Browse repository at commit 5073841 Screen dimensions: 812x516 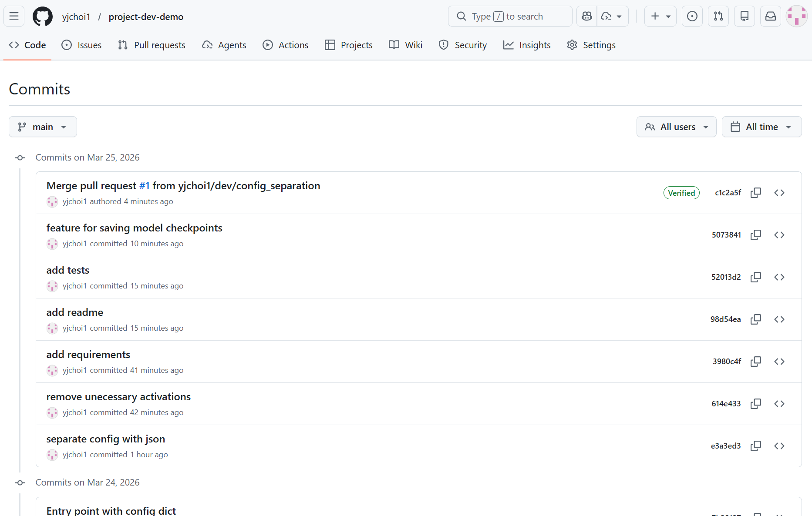click(779, 235)
